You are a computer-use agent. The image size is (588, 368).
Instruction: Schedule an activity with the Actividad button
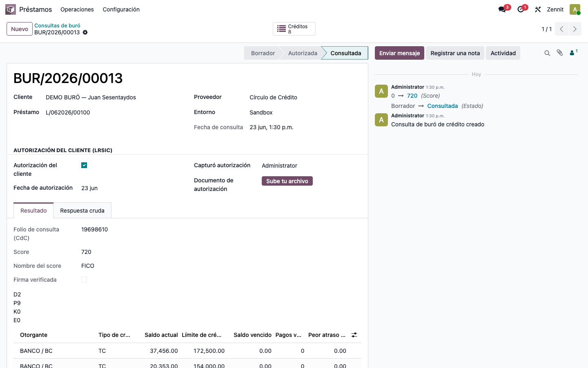click(x=503, y=53)
